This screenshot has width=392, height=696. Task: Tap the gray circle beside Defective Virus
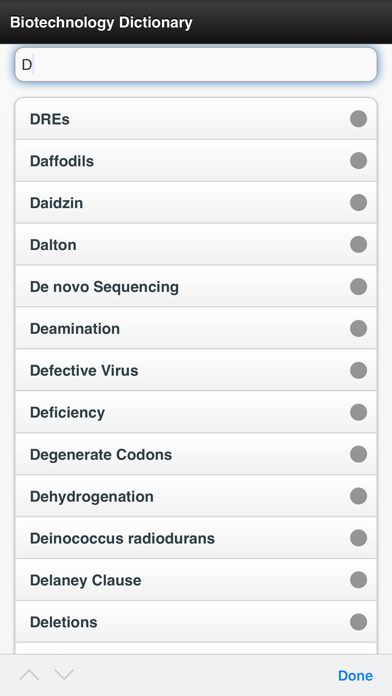(358, 370)
